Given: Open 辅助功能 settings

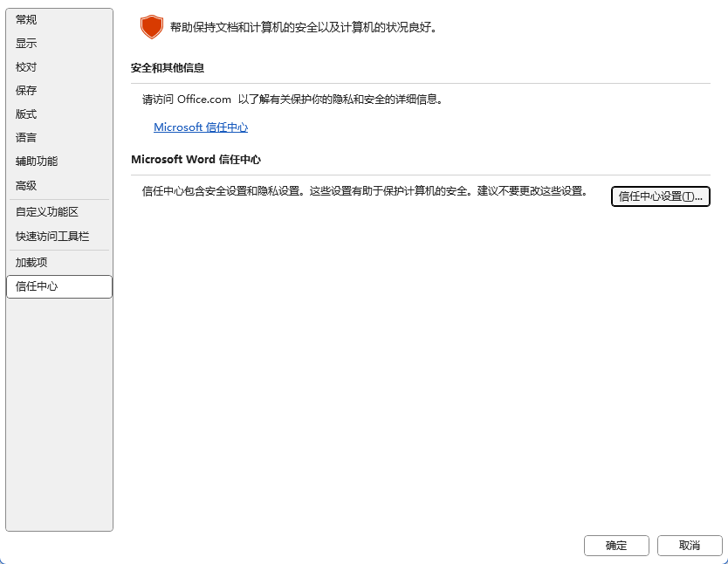Looking at the screenshot, I should point(59,162).
